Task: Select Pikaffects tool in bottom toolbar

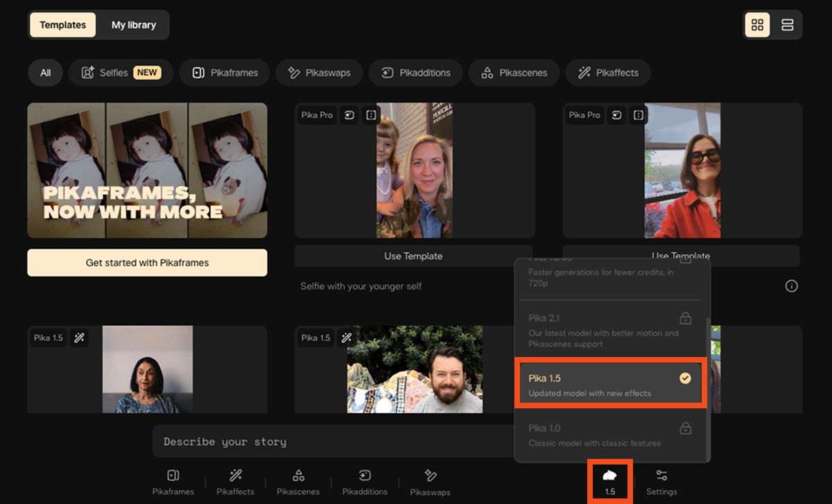Action: 236,482
